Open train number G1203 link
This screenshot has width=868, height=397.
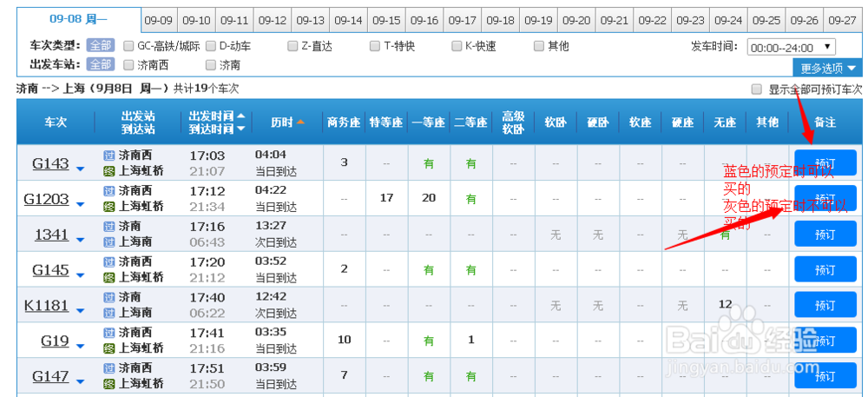pos(47,199)
